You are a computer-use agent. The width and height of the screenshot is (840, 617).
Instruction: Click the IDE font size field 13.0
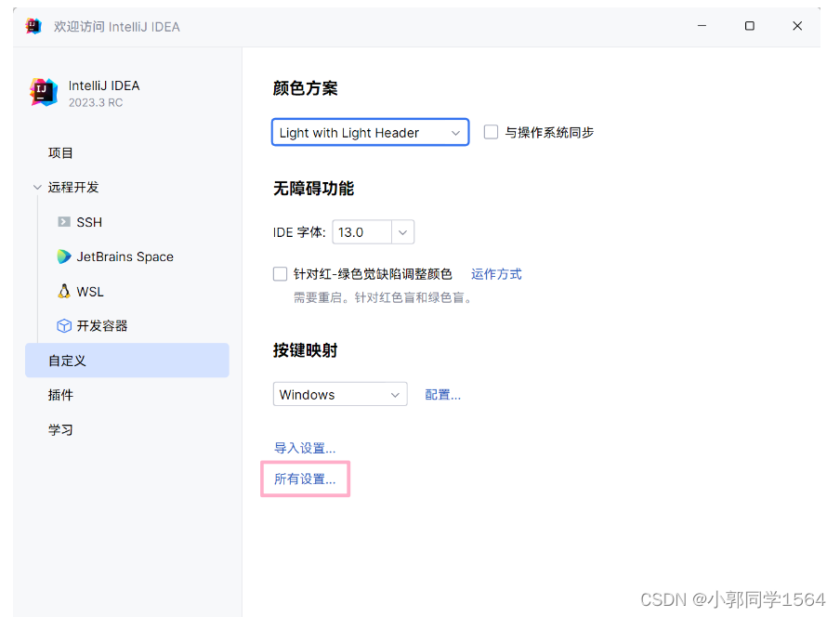click(362, 232)
